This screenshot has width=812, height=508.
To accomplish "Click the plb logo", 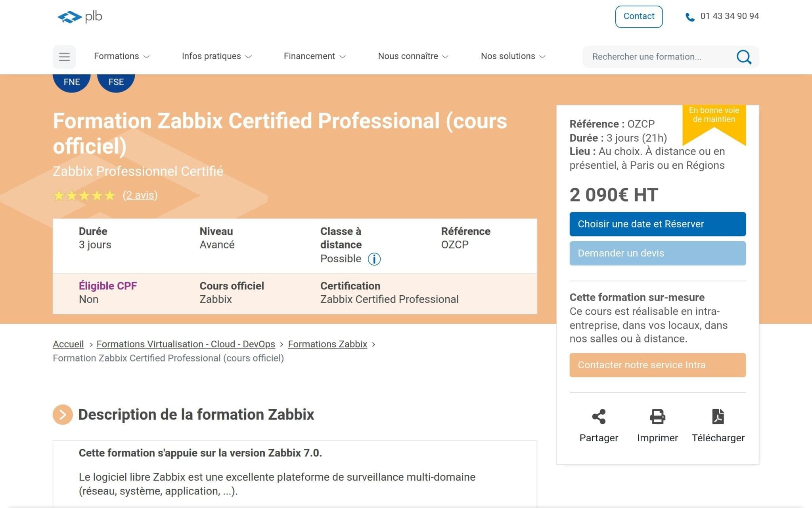I will (80, 17).
